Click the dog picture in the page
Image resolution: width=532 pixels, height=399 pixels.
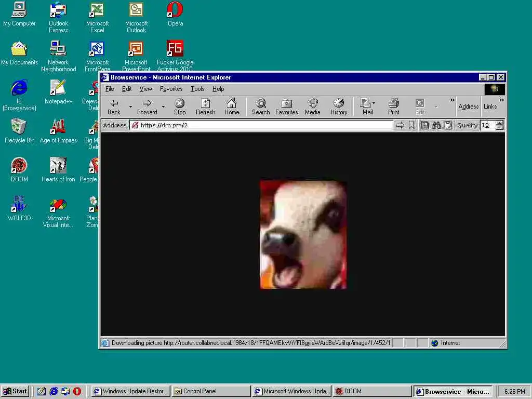click(303, 234)
